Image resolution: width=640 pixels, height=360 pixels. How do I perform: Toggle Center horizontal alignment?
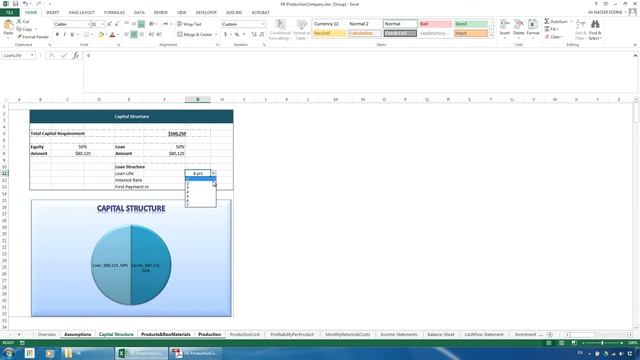pyautogui.click(x=134, y=35)
